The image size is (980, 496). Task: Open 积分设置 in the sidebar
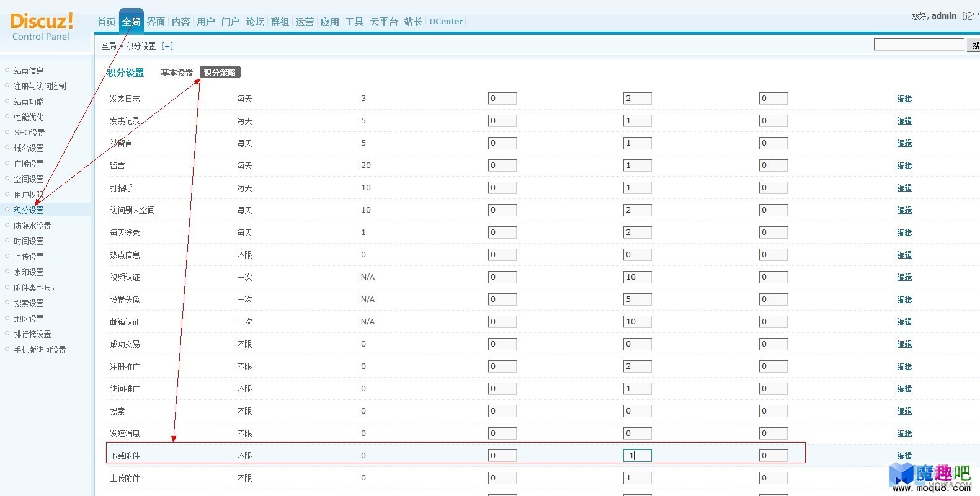(29, 210)
